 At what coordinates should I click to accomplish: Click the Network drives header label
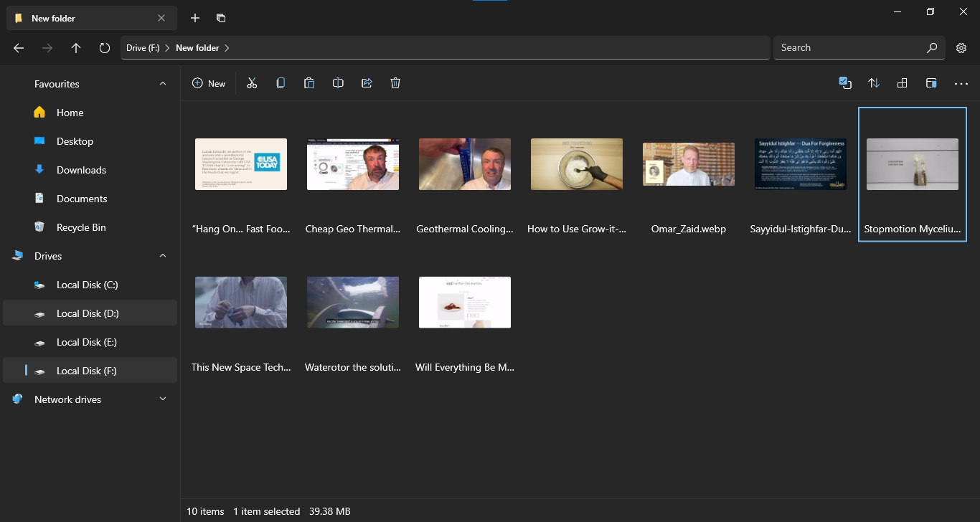point(67,399)
